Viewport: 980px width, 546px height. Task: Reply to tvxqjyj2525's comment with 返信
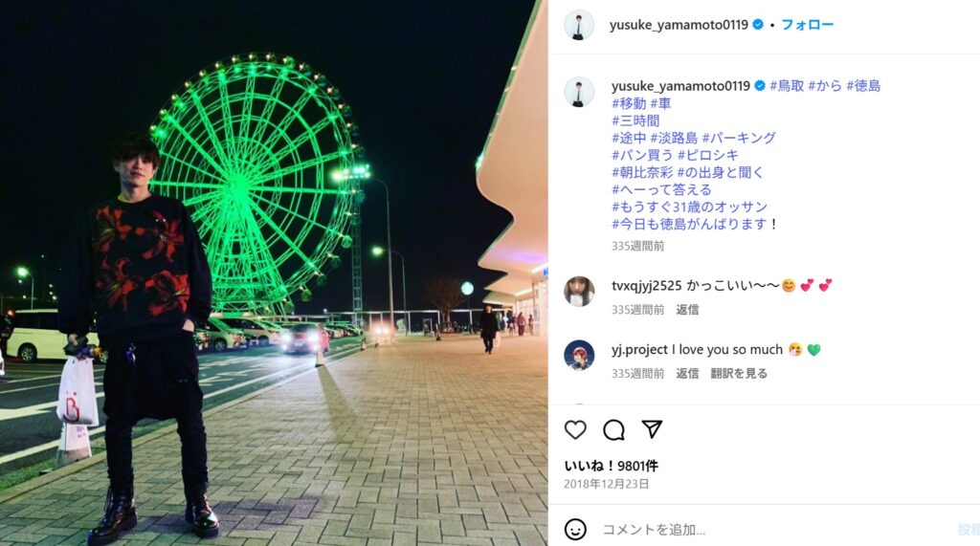(687, 310)
